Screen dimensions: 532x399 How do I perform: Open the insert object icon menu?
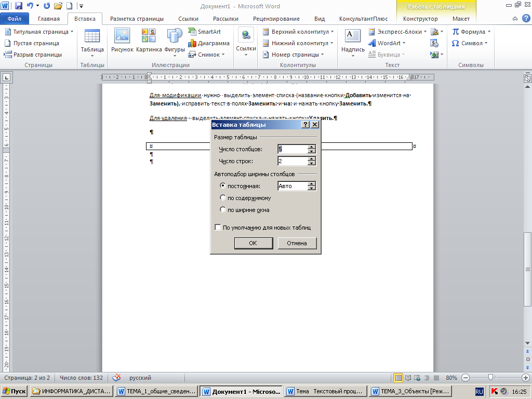(x=436, y=55)
